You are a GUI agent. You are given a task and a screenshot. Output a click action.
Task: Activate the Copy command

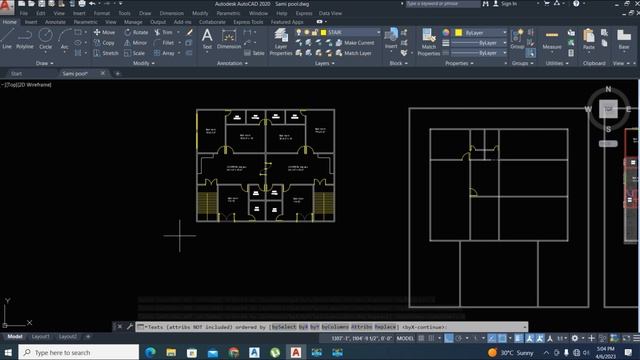(x=104, y=43)
